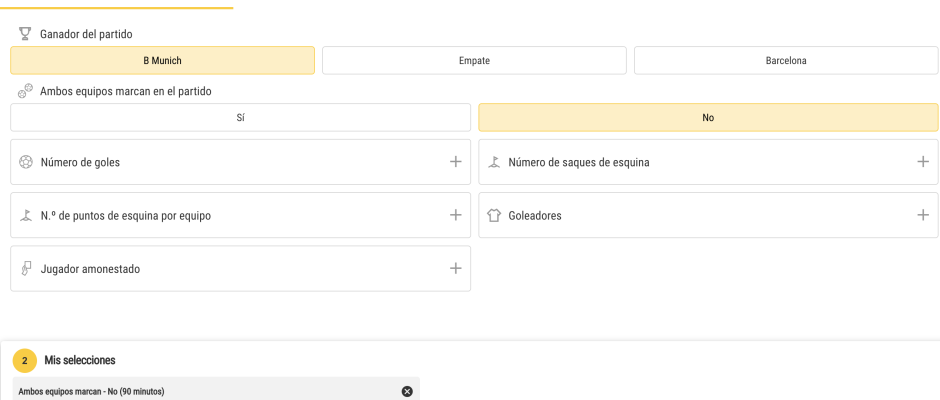Expand Jugador amonestado plus icon

(456, 268)
